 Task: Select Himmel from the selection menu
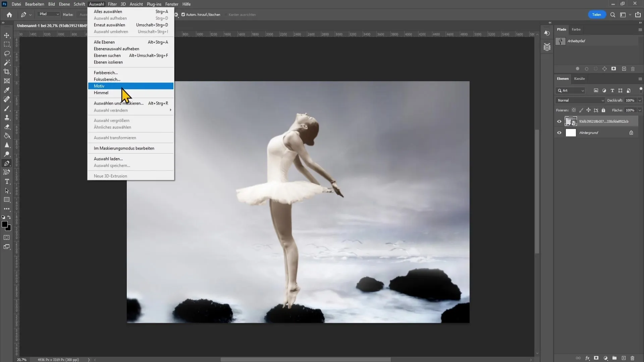tap(101, 93)
